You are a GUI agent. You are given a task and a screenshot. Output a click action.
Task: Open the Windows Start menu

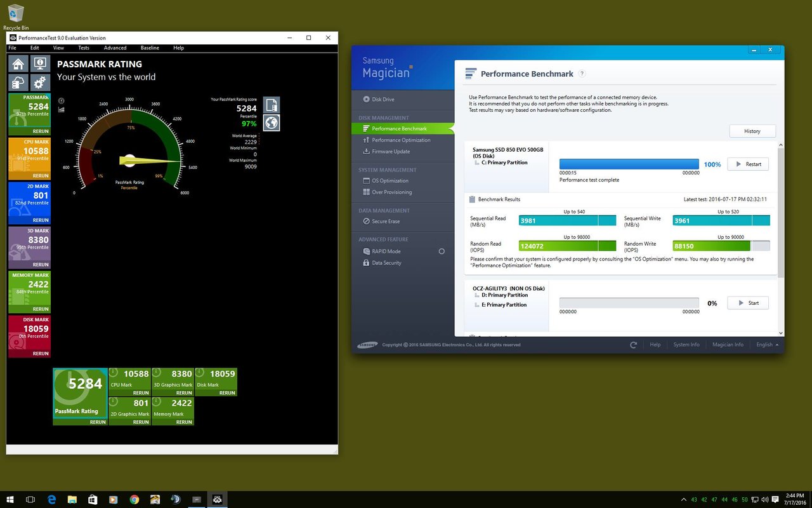click(11, 500)
